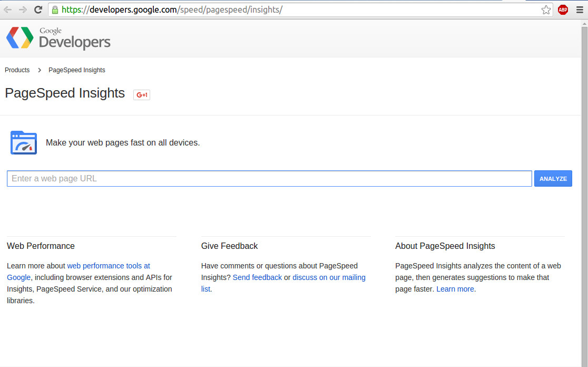This screenshot has height=367, width=588.
Task: Open the PageSpeed Insights breadcrumb link
Action: coord(77,70)
